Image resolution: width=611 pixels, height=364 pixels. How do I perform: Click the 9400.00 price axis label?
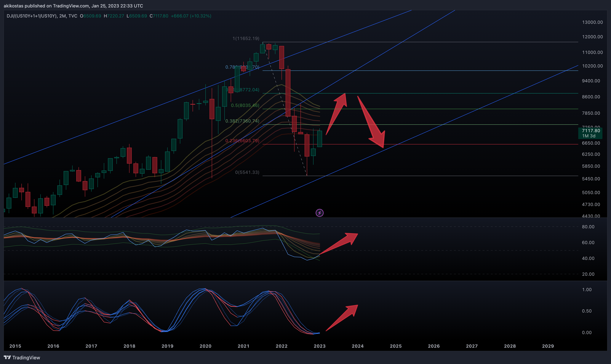coord(591,81)
